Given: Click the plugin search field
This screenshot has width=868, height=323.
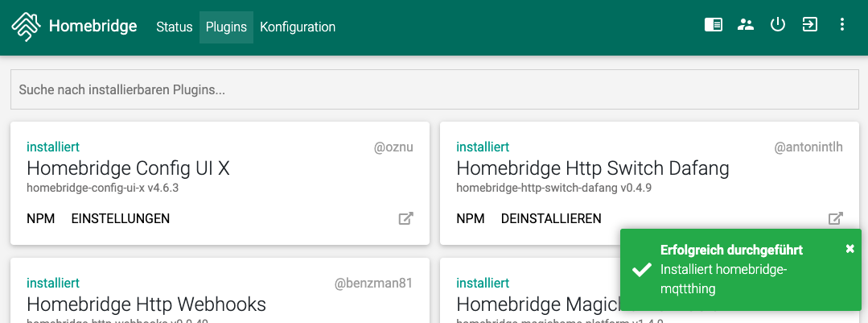Looking at the screenshot, I should [x=434, y=89].
